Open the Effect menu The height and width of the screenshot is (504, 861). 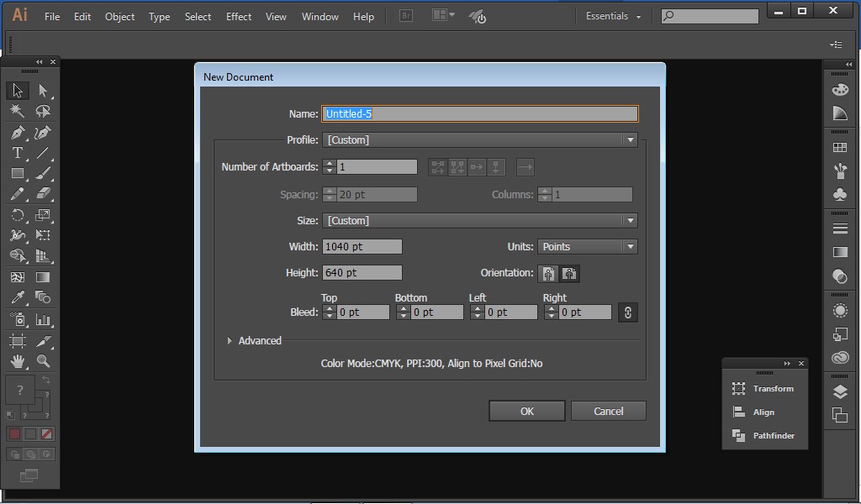point(238,16)
